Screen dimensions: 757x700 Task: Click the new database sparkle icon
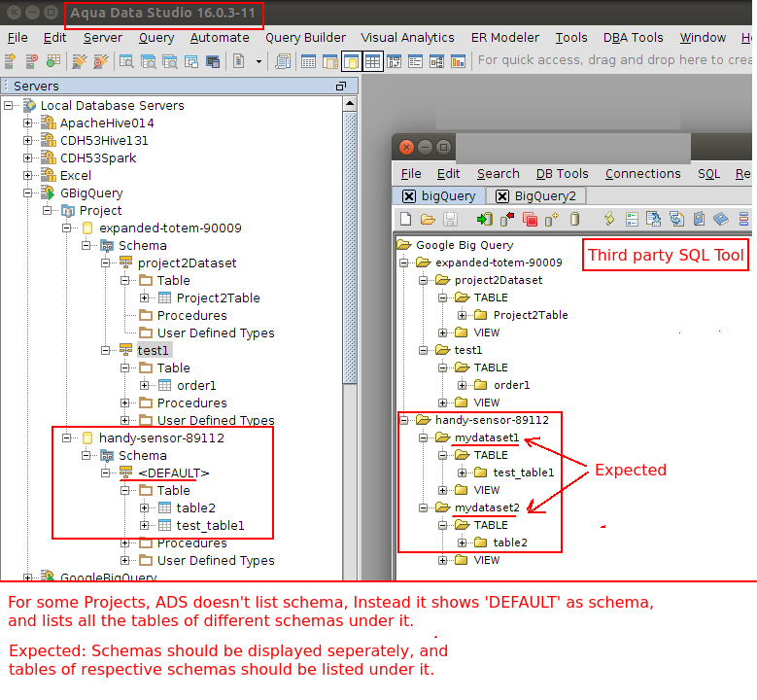coord(551,220)
